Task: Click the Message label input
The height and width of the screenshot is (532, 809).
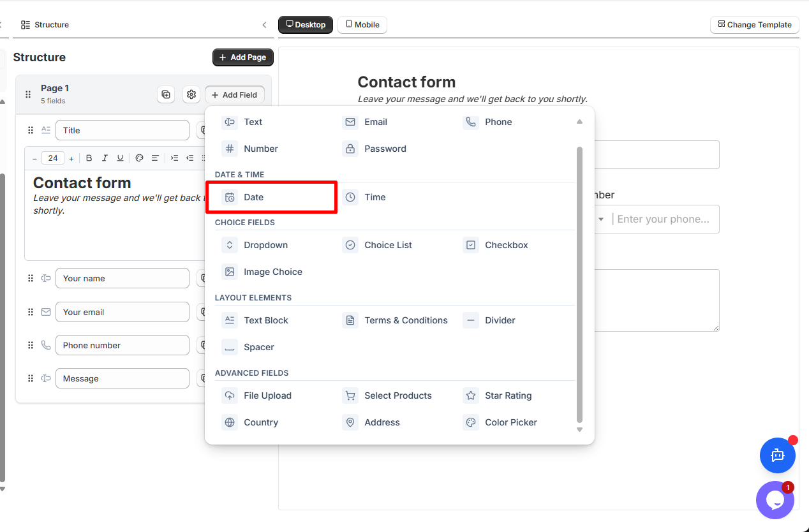Action: [122, 378]
